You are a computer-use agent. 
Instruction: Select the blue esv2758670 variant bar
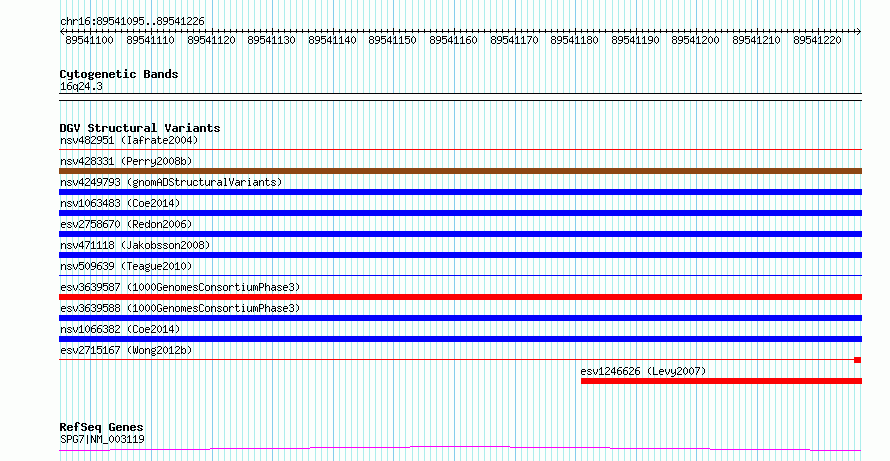tap(460, 234)
